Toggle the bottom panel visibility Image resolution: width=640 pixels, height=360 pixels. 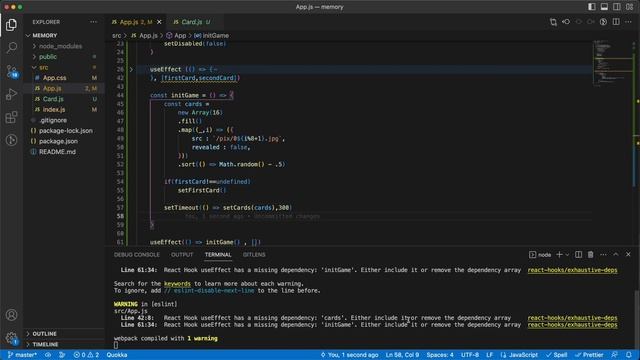(x=604, y=7)
